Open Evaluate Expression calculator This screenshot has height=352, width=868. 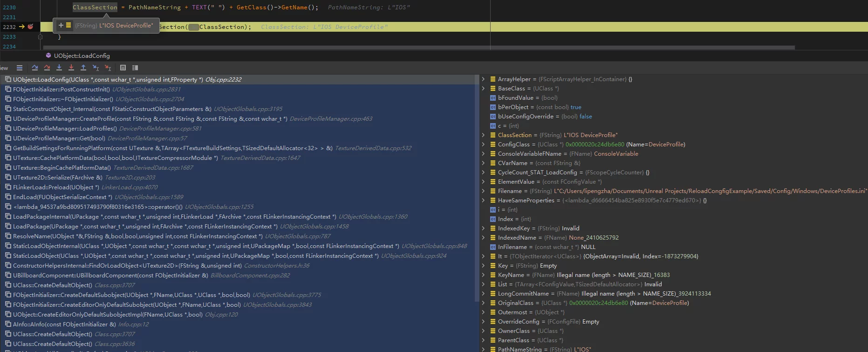[123, 68]
